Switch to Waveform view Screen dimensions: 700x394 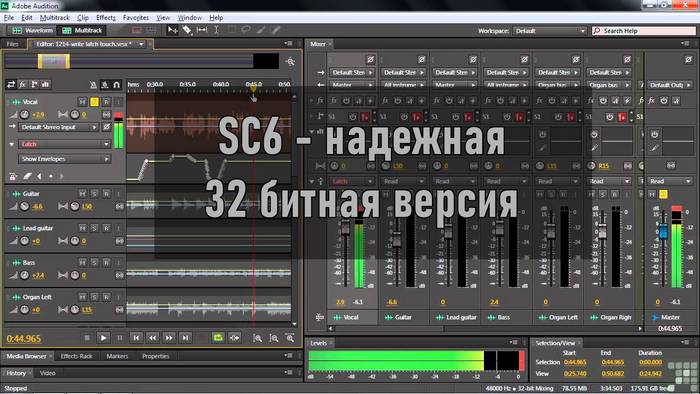click(32, 30)
